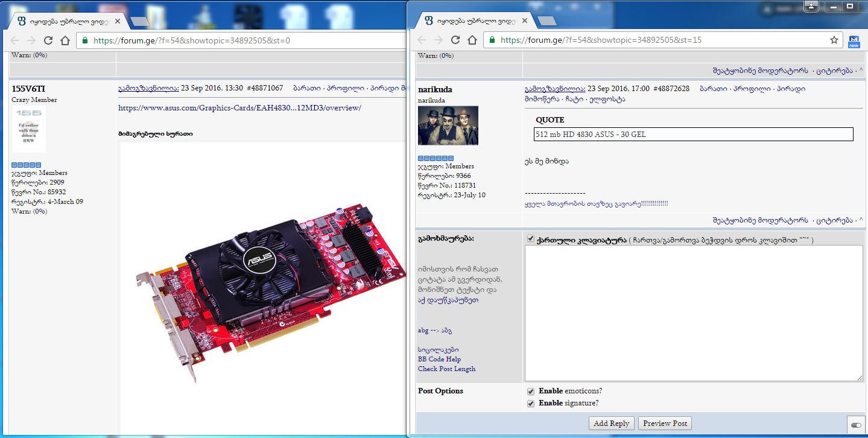This screenshot has width=868, height=438.
Task: Reload the page in the right browser window
Action: click(x=456, y=40)
